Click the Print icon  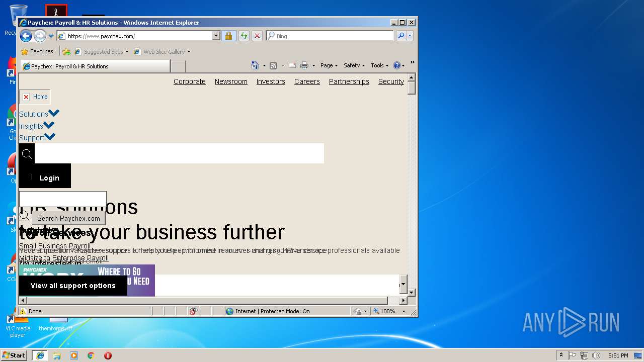304,65
